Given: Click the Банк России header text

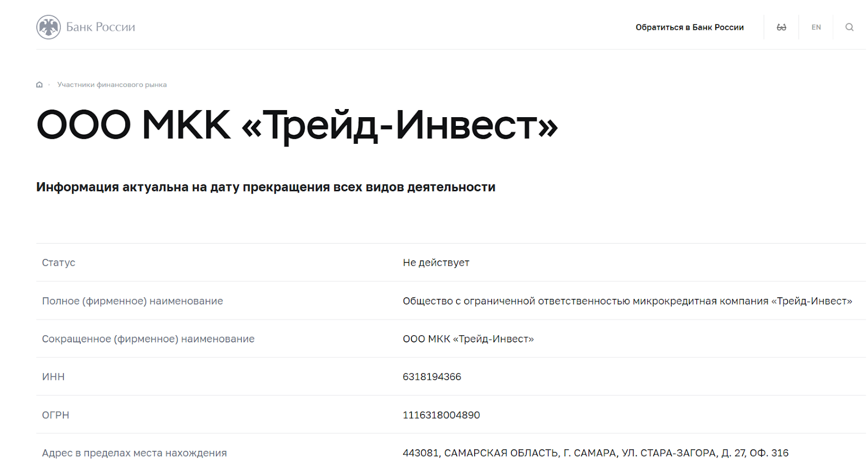Looking at the screenshot, I should [x=100, y=27].
